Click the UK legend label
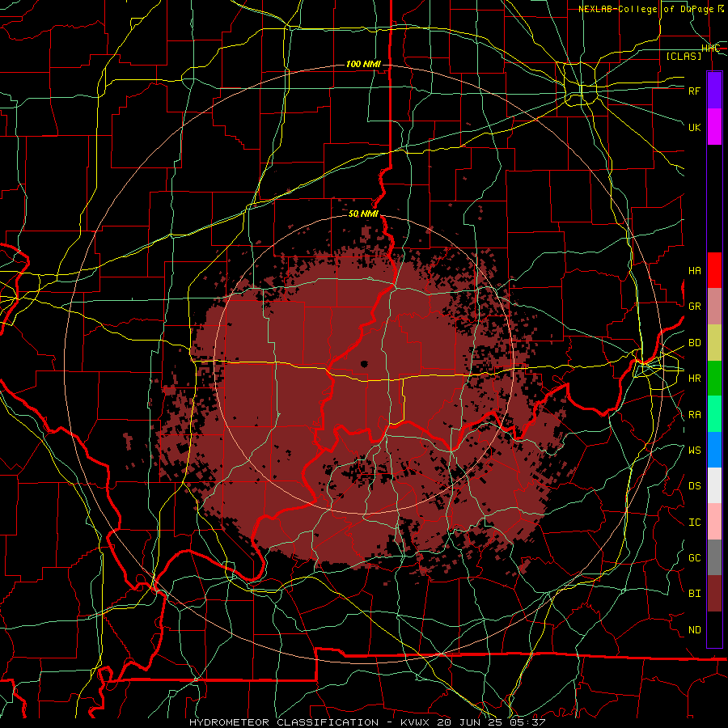 (x=694, y=127)
